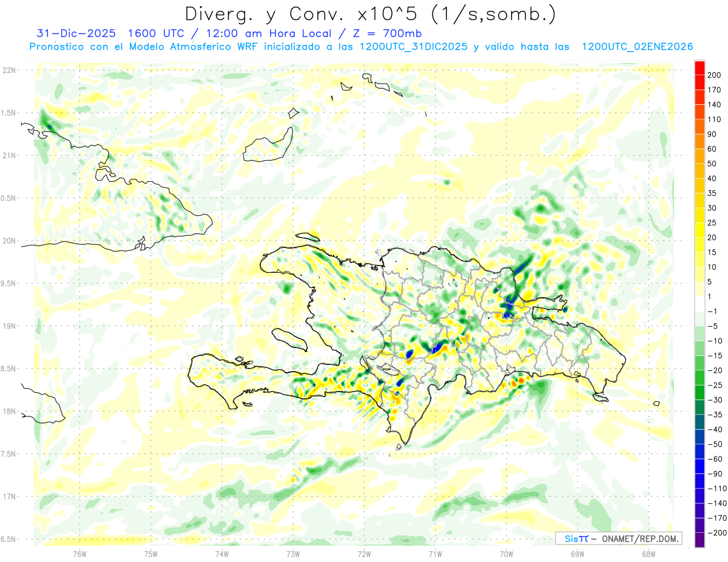The image size is (728, 562).
Task: Click the dark purple swatch at the color bar bottom
Action: (699, 540)
